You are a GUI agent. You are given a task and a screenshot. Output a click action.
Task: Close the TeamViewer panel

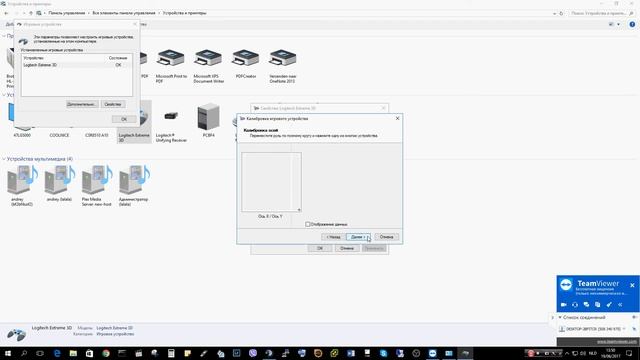[x=632, y=285]
